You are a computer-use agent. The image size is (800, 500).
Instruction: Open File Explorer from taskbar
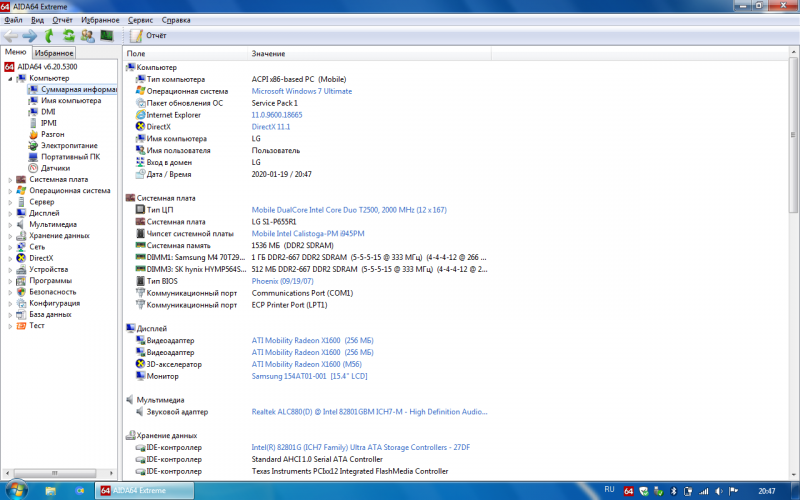pyautogui.click(x=51, y=491)
